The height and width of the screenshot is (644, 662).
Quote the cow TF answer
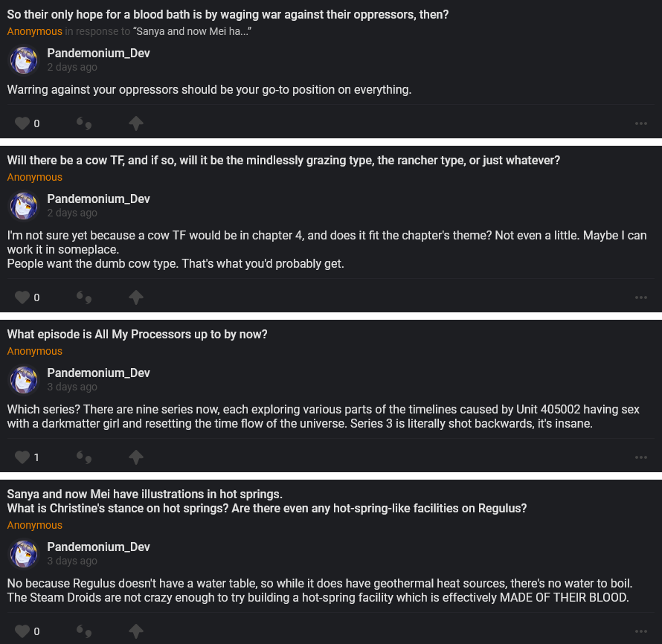[85, 297]
